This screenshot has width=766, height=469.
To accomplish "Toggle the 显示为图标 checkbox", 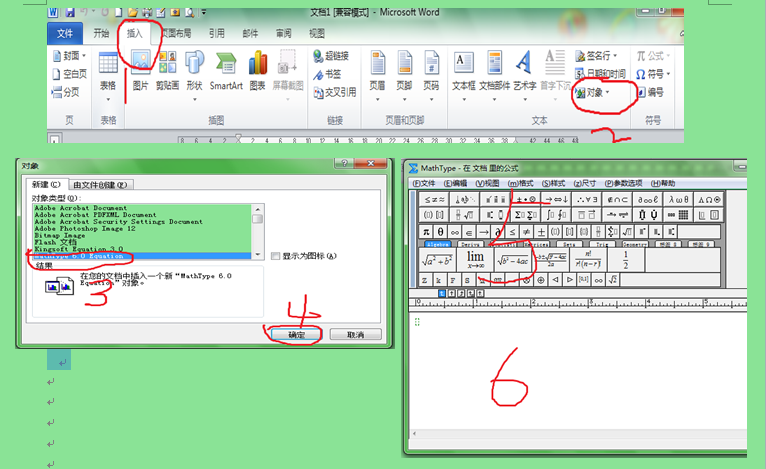I will pos(276,256).
